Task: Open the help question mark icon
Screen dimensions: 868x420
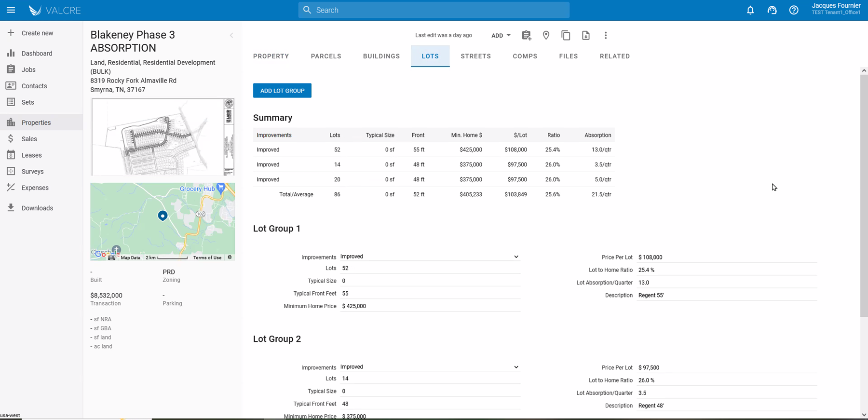Action: (x=794, y=10)
